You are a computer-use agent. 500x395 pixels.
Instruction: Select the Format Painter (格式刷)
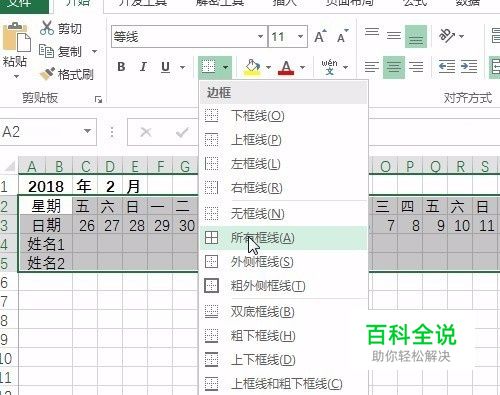[x=66, y=74]
